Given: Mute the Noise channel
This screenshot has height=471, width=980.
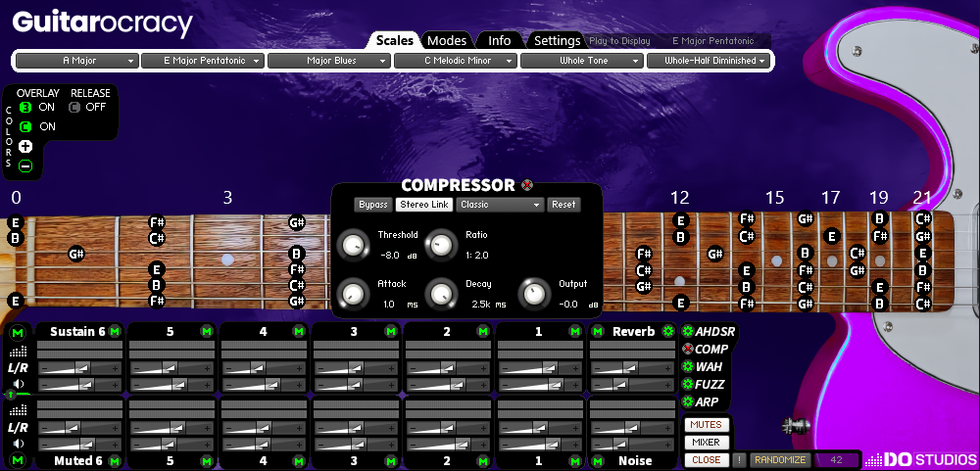Looking at the screenshot, I should 598,461.
